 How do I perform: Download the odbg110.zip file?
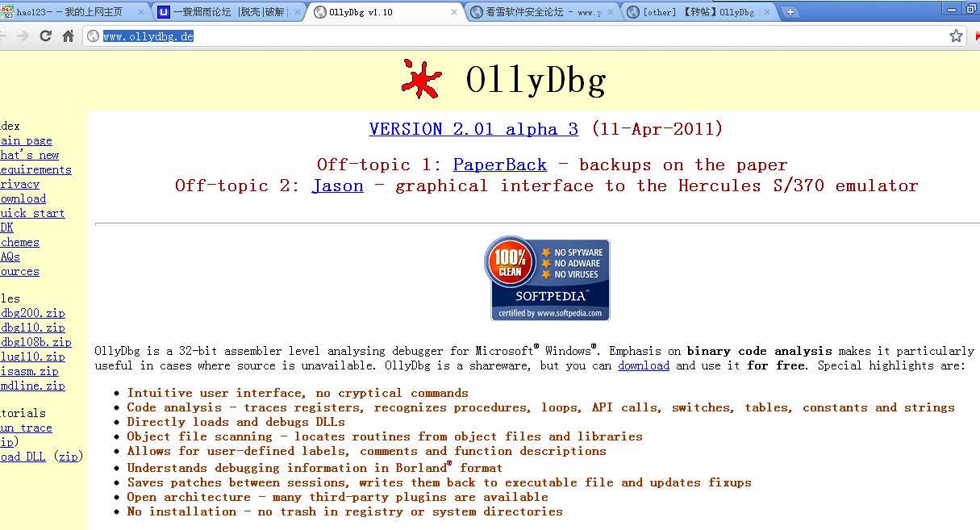[32, 328]
